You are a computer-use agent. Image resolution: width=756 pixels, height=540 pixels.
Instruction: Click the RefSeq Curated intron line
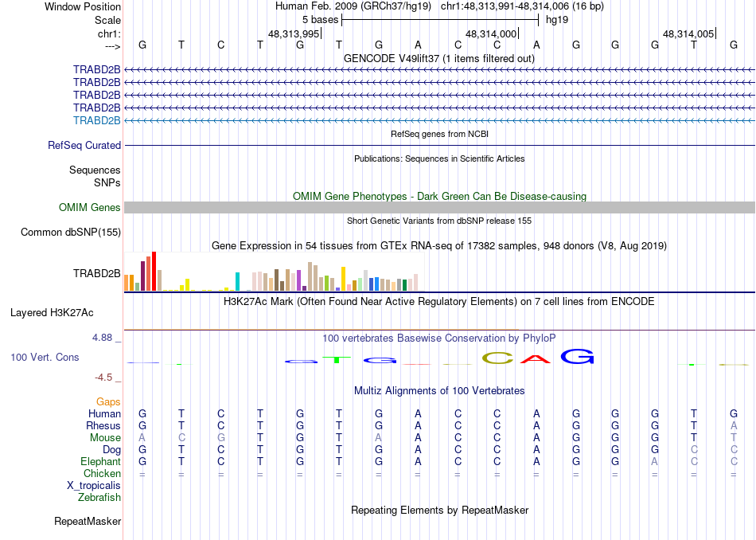point(439,145)
